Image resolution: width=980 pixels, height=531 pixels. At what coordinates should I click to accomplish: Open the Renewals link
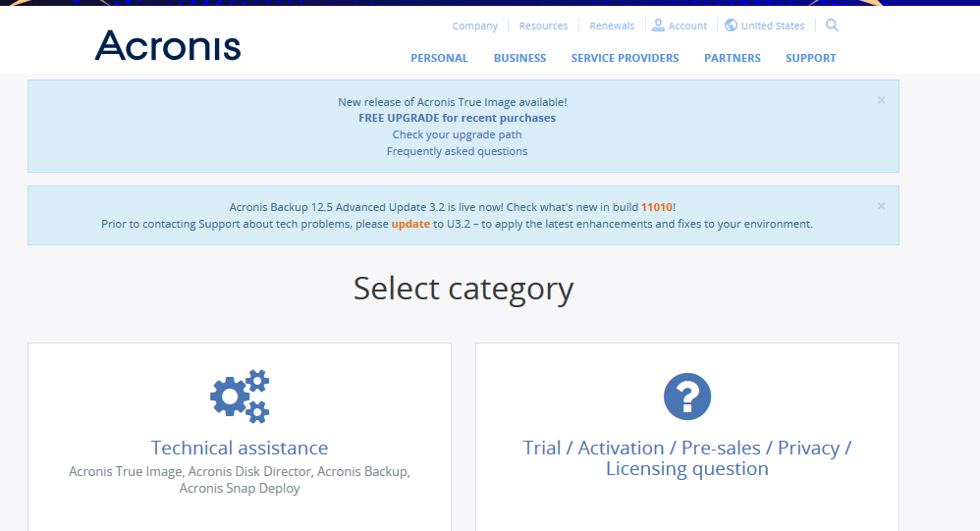point(612,26)
